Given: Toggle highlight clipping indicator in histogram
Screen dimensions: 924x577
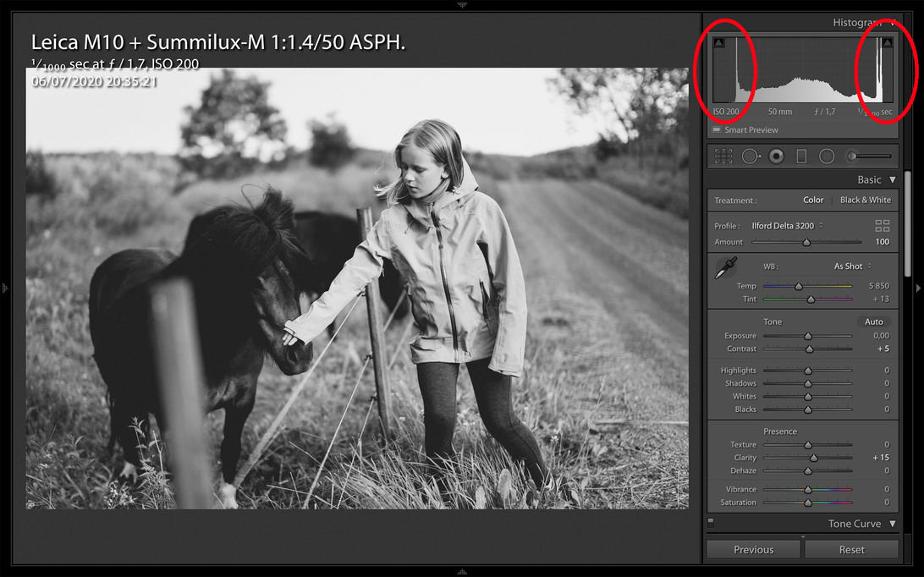Looking at the screenshot, I should point(888,43).
